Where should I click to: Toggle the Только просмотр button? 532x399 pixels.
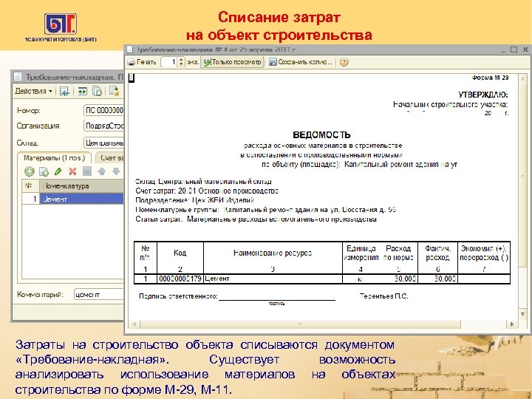(x=233, y=62)
